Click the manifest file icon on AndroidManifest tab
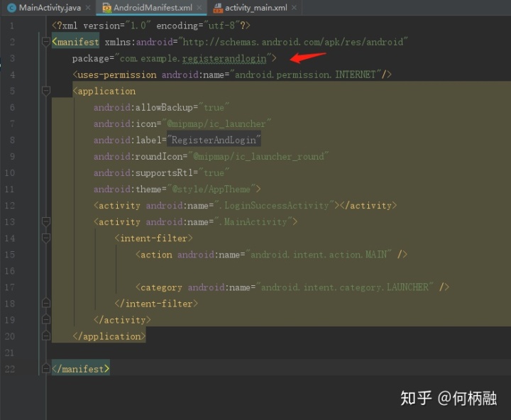The height and width of the screenshot is (420, 511). (106, 8)
